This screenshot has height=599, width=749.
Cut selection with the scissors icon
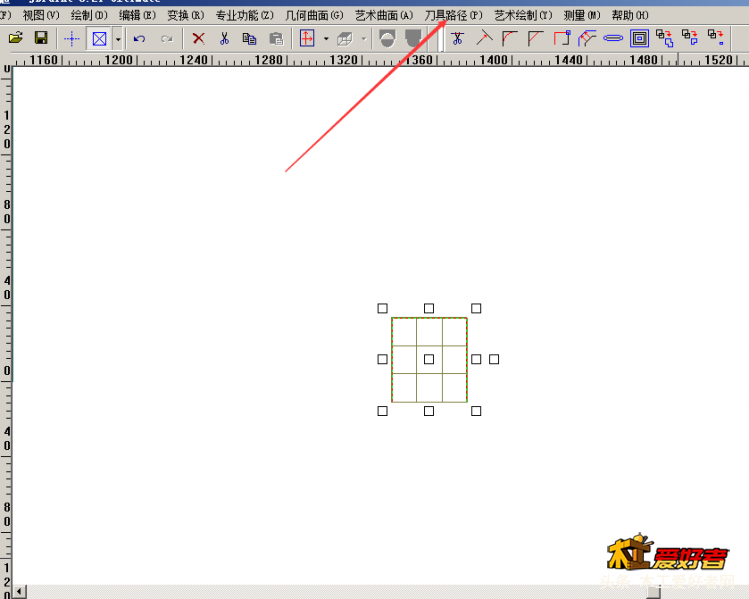pyautogui.click(x=224, y=39)
